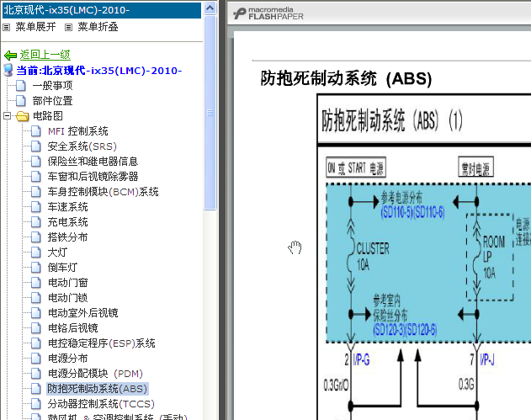Image resolution: width=531 pixels, height=420 pixels.
Task: Click the sidebar vertical scrollbar thumb
Action: pyautogui.click(x=210, y=113)
